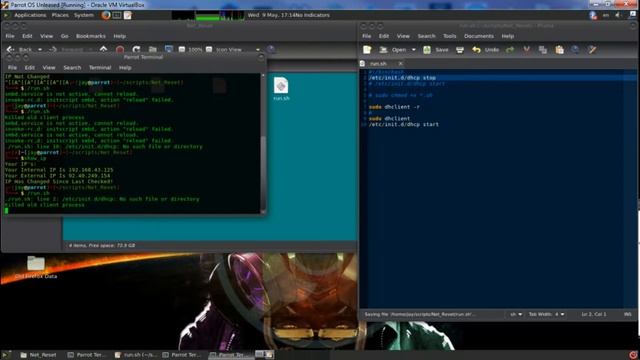Undo last edit in the text editor
This screenshot has height=360, width=640.
(486, 50)
